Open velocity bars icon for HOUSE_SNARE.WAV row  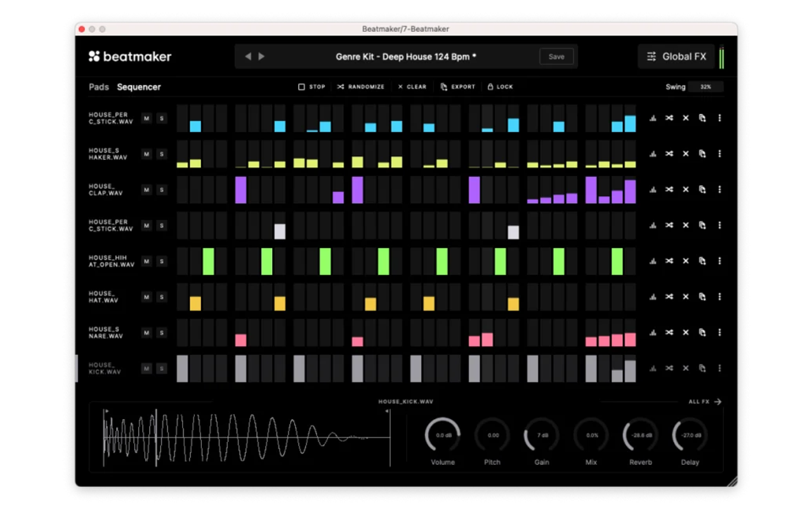pos(653,332)
